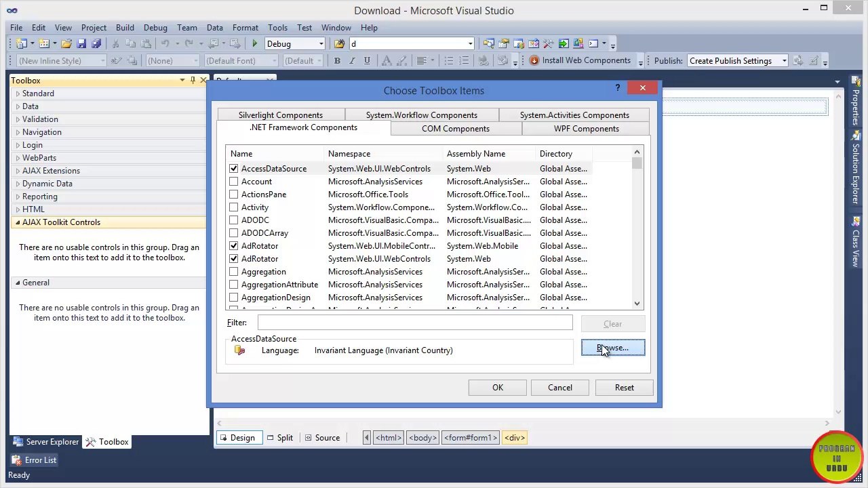Click the Visual Studio logo icon
Viewport: 868px width, 488px height.
click(12, 10)
